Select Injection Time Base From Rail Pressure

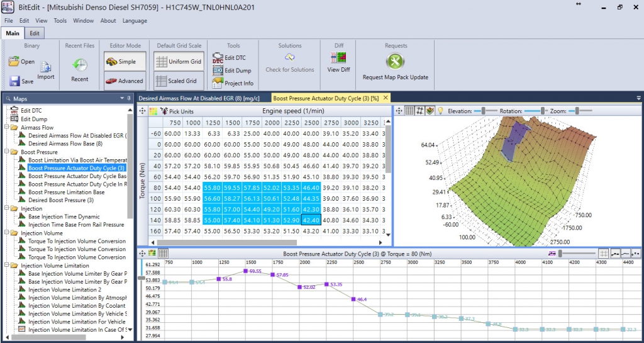(x=76, y=225)
